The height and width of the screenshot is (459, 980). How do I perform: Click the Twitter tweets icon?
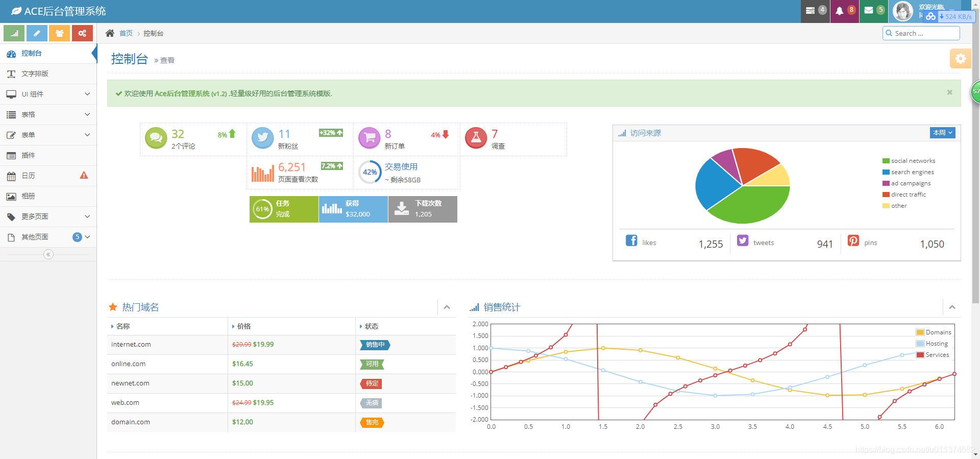743,240
